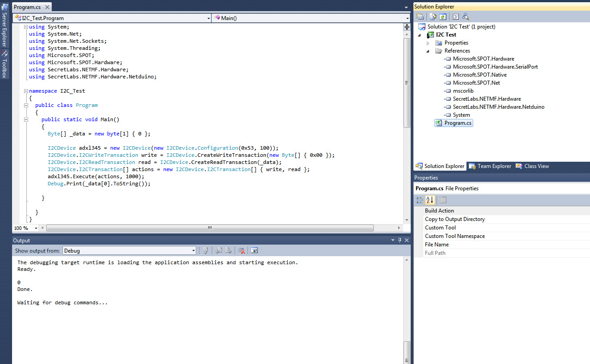Collapse the I2C Test project node
Screen dimensions: 590x364
419,35
